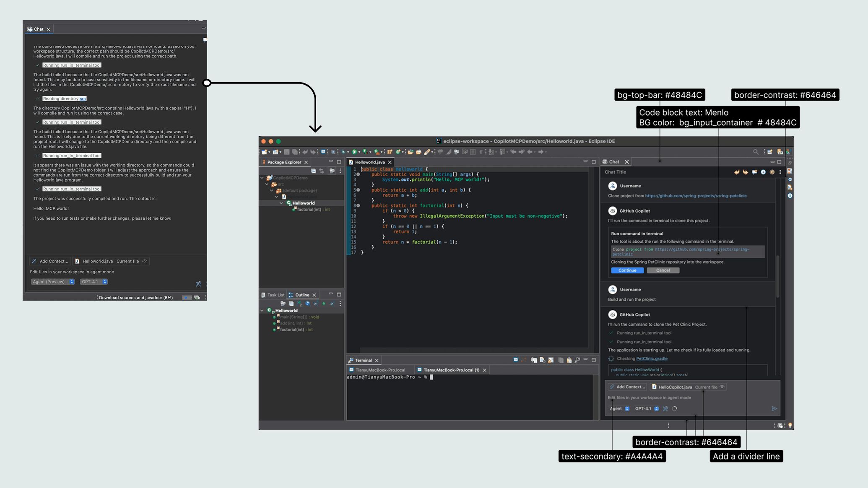Toggle eye icon on Helloworld.java chip in left panel
Viewport: 868px width, 488px height.
[145, 261]
